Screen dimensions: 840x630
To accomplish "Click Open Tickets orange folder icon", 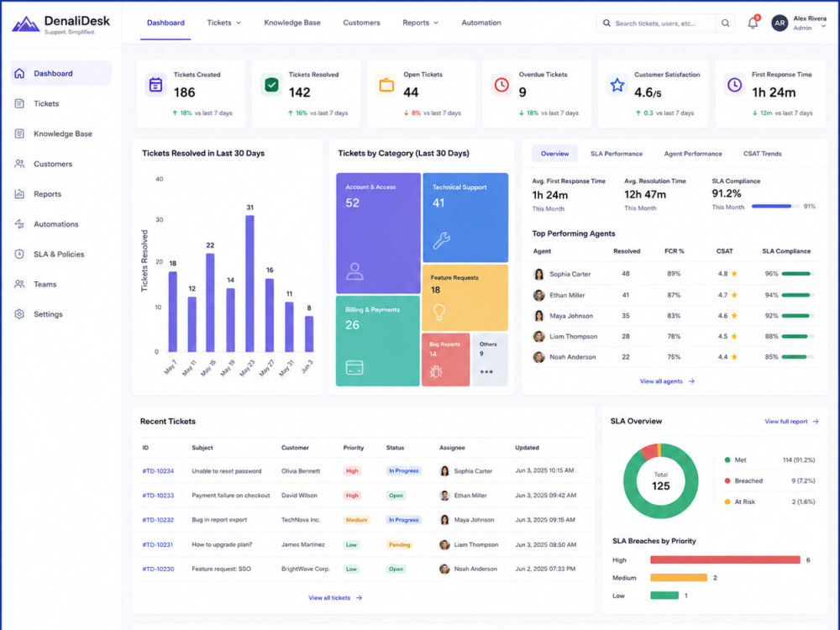I will tap(386, 85).
